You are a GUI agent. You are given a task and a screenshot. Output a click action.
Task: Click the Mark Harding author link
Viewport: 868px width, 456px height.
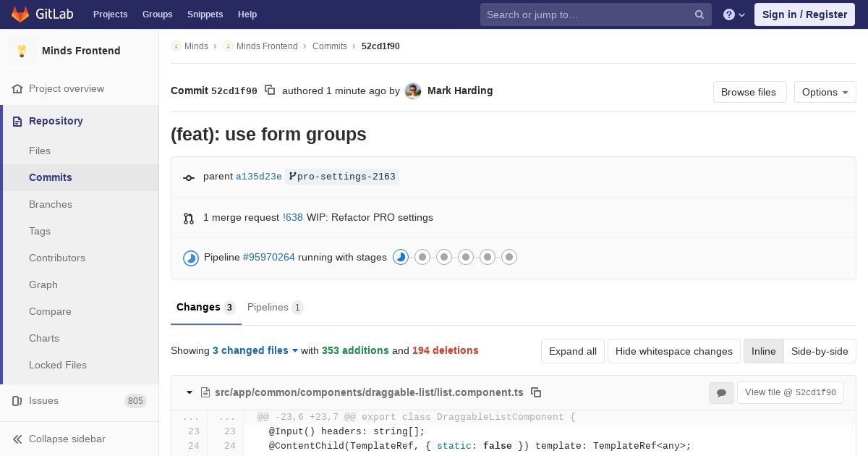tap(460, 90)
